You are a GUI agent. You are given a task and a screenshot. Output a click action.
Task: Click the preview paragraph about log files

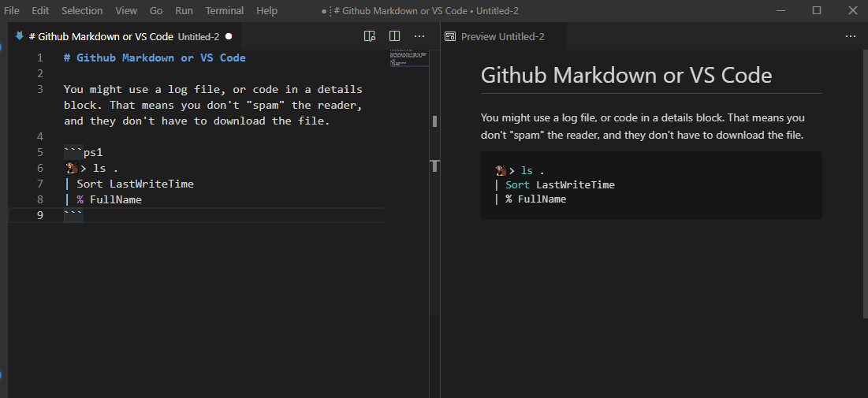[643, 126]
